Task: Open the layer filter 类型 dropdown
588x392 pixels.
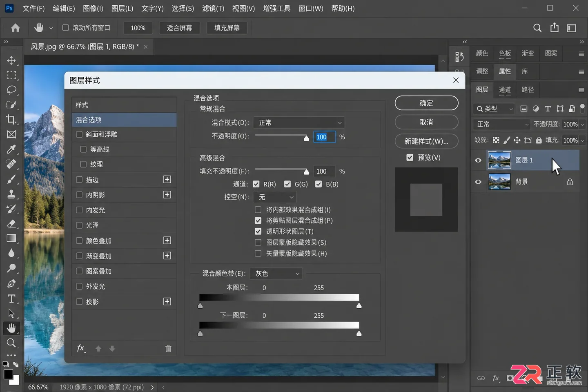Action: click(x=494, y=109)
